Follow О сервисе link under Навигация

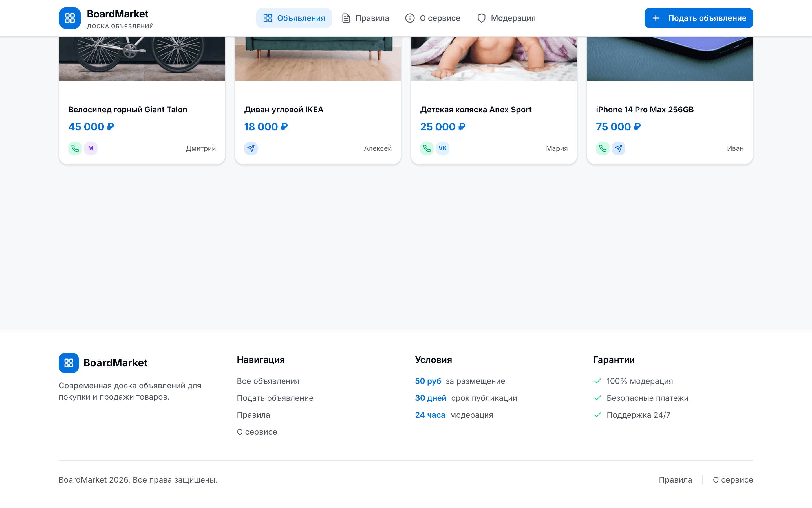[257, 432]
